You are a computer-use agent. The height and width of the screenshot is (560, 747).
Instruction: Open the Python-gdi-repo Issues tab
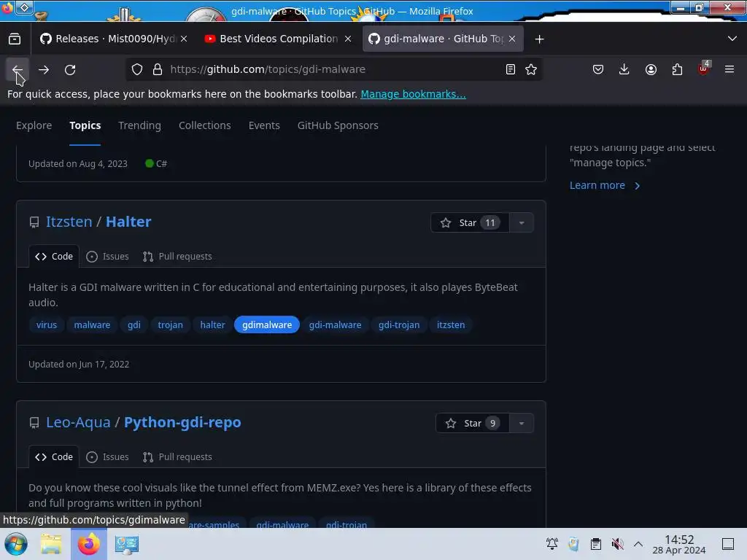click(x=108, y=457)
